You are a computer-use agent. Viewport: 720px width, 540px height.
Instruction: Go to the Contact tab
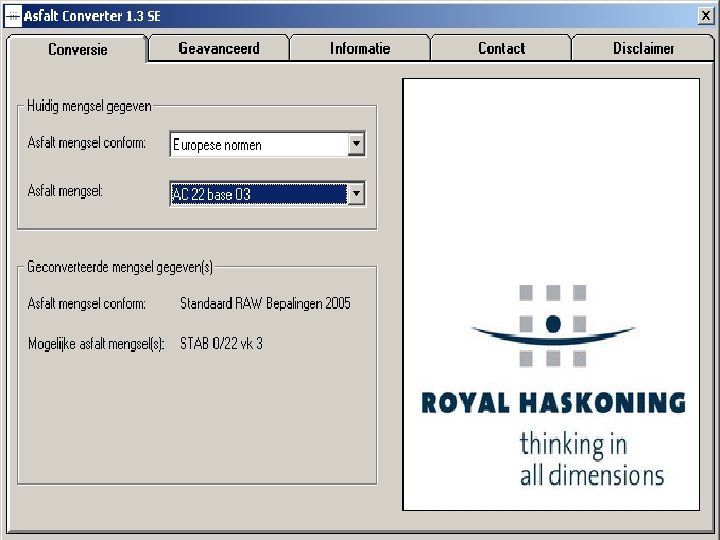501,48
